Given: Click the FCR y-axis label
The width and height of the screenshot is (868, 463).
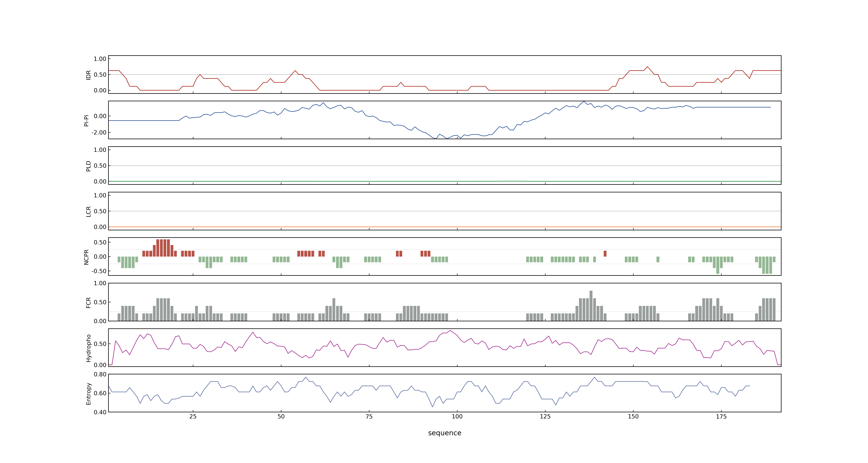Looking at the screenshot, I should tap(88, 302).
